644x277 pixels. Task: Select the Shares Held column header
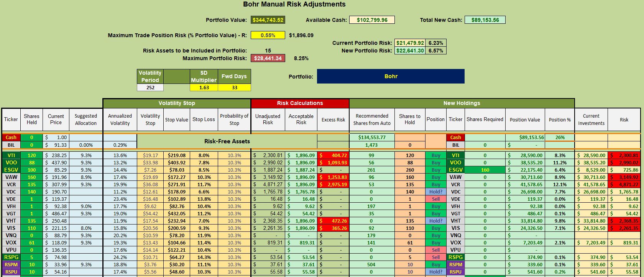31,120
